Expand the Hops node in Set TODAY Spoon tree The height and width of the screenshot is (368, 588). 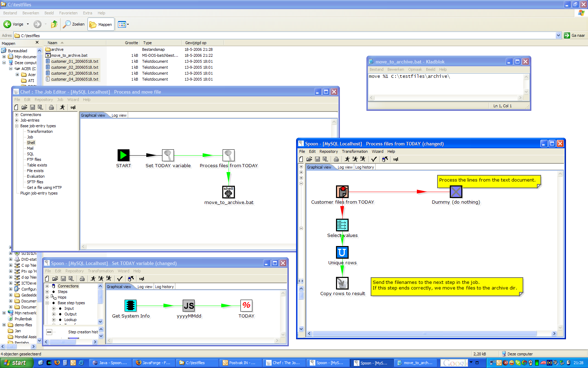pos(47,297)
